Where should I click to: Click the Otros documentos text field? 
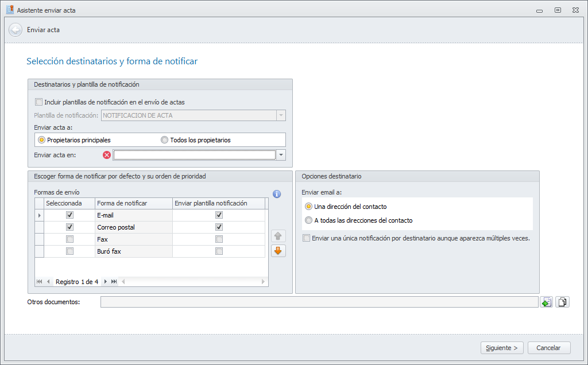[319, 302]
